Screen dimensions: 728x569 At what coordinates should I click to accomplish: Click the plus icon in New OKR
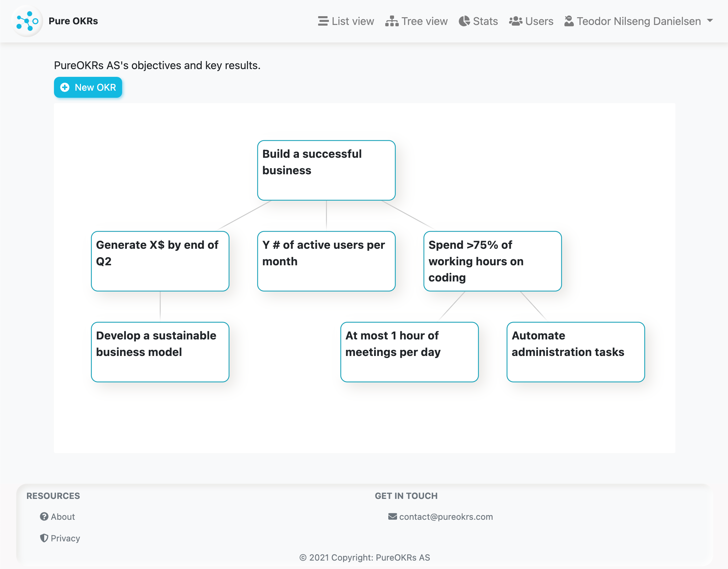pos(65,87)
